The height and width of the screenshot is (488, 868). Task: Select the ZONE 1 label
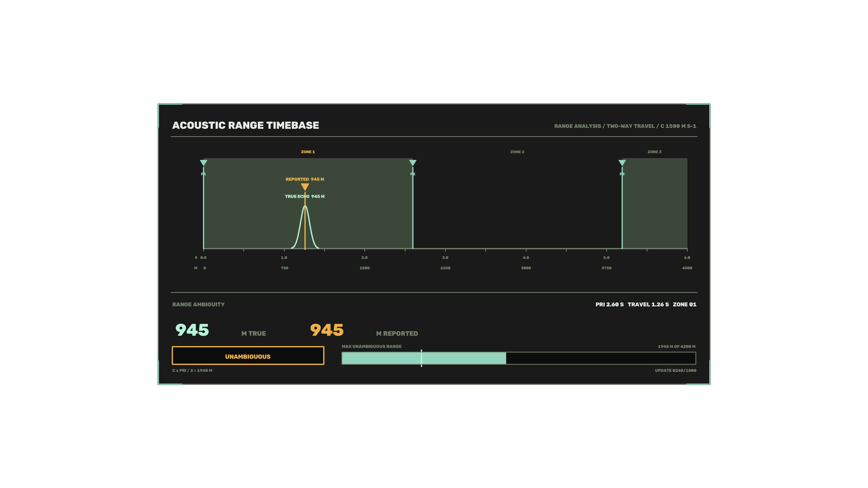(308, 152)
